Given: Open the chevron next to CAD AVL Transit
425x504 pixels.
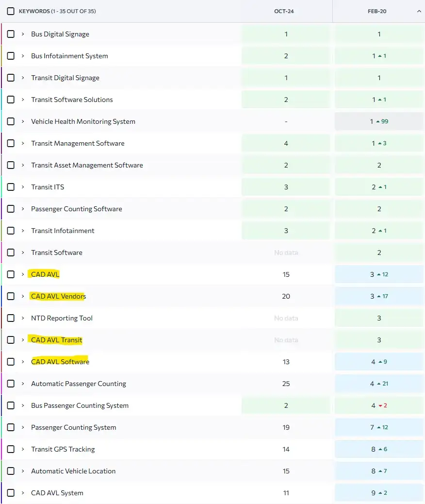Looking at the screenshot, I should click(x=23, y=340).
